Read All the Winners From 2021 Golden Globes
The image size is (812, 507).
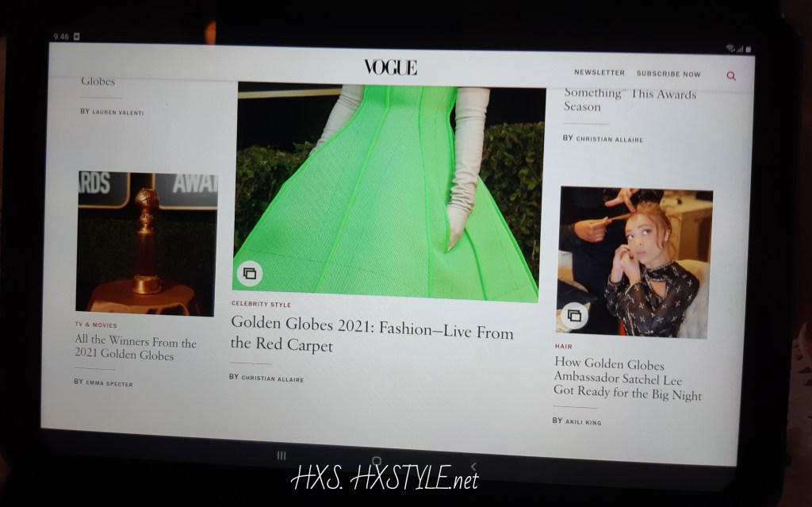[x=135, y=349]
